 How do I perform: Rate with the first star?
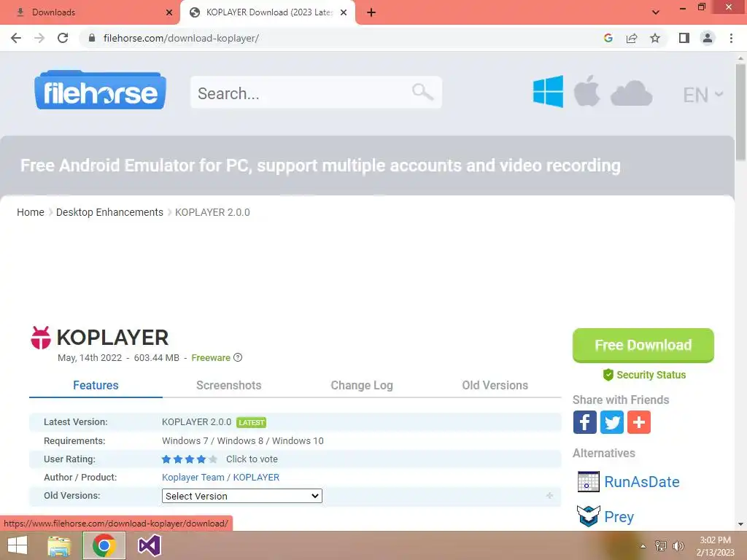(166, 459)
